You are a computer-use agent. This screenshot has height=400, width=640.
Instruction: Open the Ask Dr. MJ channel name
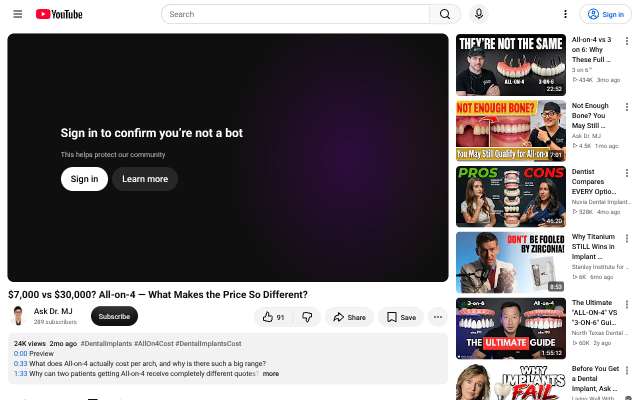[53, 311]
